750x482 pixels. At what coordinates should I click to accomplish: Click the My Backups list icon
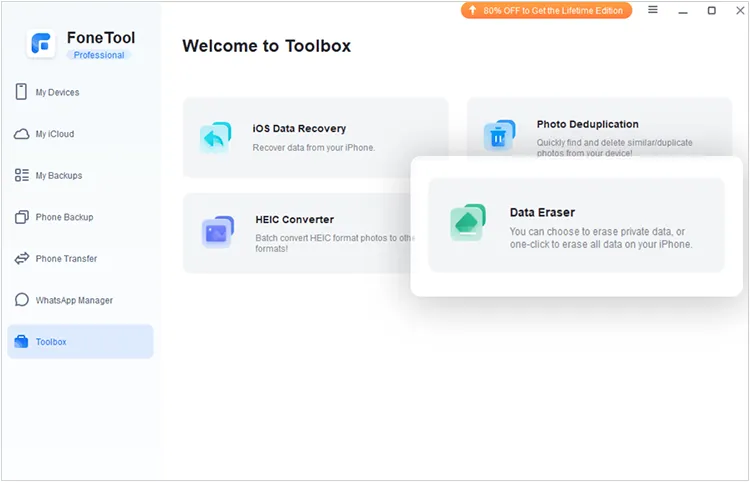coord(22,175)
